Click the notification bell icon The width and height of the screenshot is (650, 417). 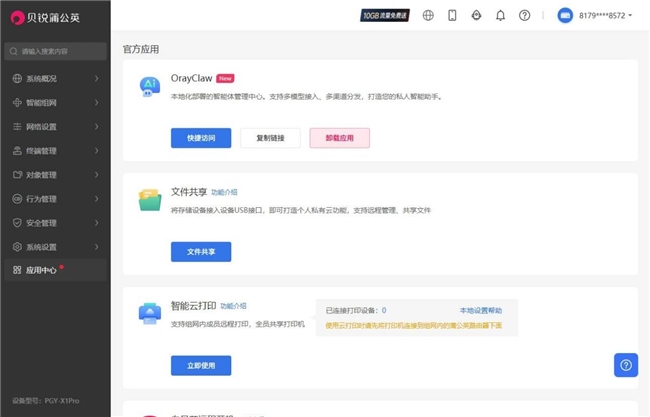pos(500,15)
